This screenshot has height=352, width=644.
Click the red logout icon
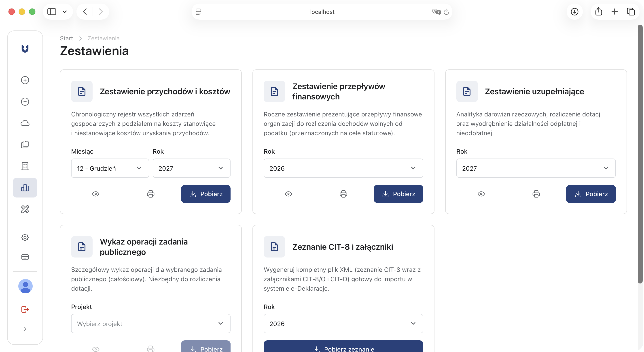[25, 309]
